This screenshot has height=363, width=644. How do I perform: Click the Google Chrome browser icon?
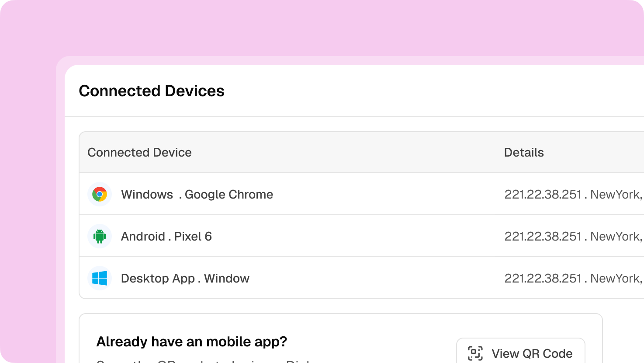100,194
